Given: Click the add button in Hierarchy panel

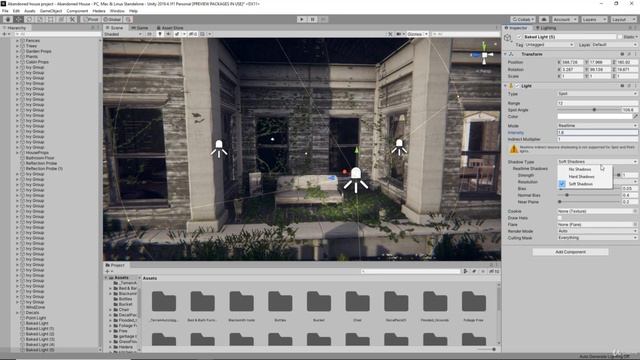Looking at the screenshot, I should pos(5,34).
